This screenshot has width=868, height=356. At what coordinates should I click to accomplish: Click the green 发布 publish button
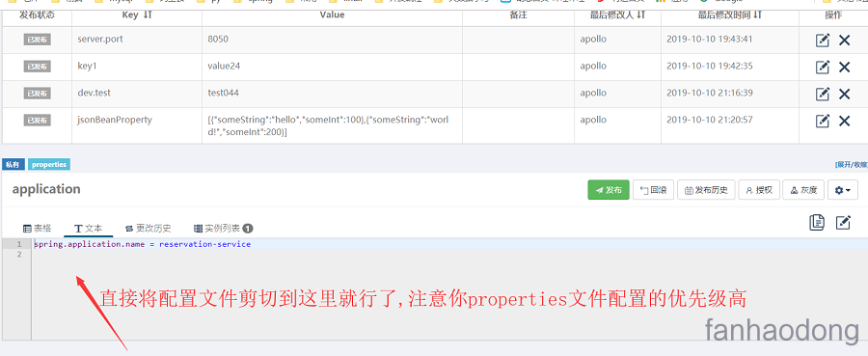coord(609,190)
